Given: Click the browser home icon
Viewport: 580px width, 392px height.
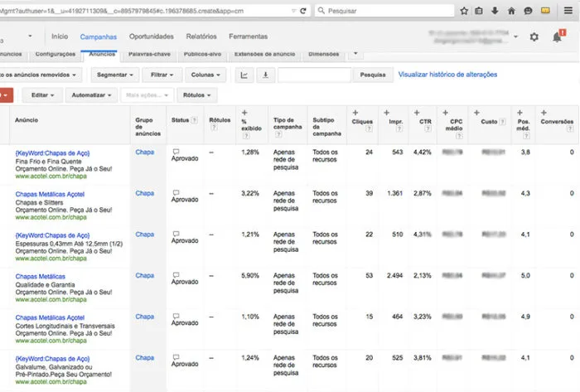Looking at the screenshot, I should [511, 11].
